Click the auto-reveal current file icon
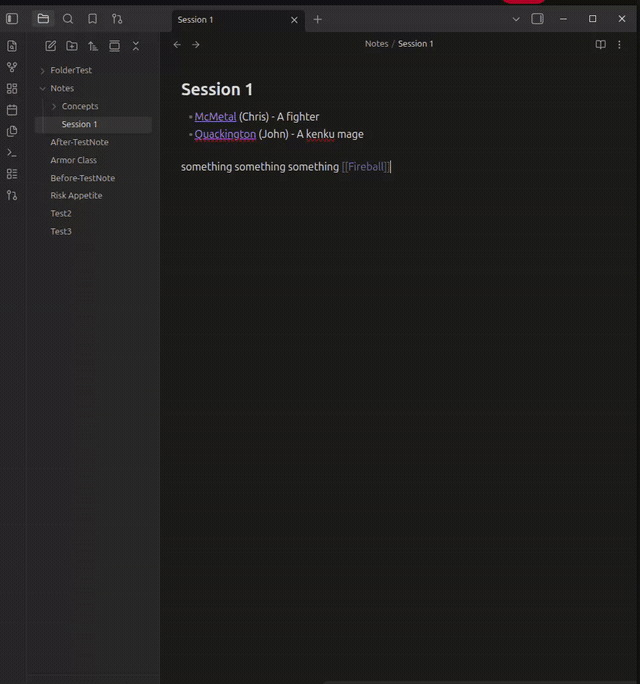The width and height of the screenshot is (640, 684). click(x=114, y=46)
